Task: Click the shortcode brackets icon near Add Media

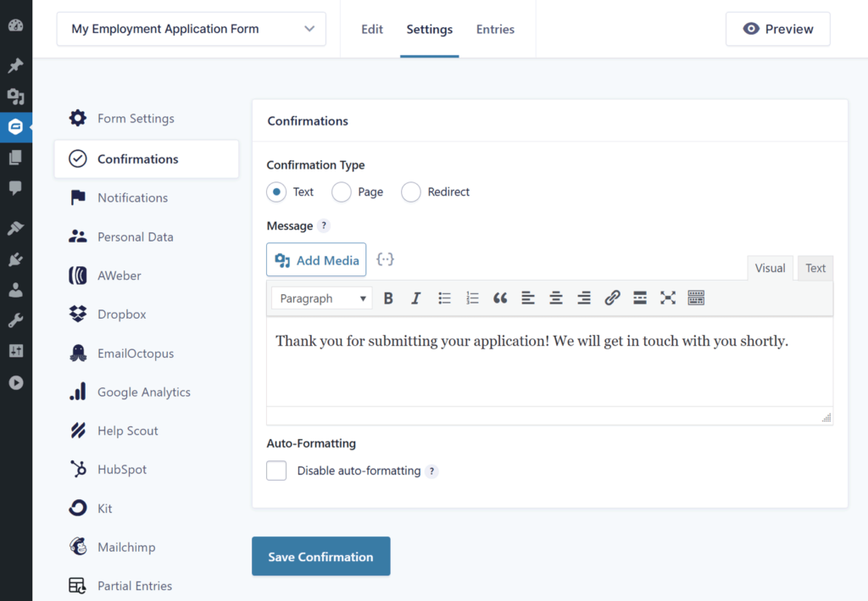Action: (386, 259)
